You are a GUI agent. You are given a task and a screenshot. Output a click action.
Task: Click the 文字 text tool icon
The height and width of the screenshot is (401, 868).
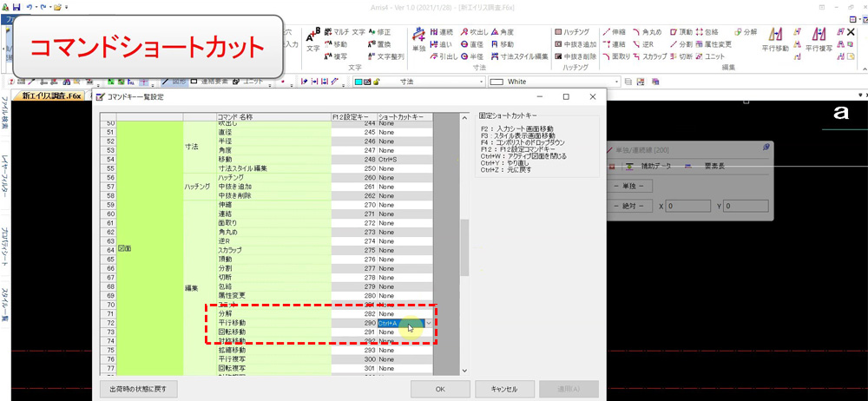[x=312, y=39]
